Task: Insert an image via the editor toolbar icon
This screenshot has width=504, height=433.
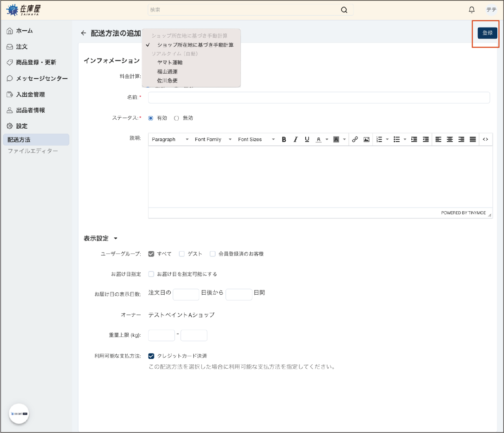Action: point(366,139)
